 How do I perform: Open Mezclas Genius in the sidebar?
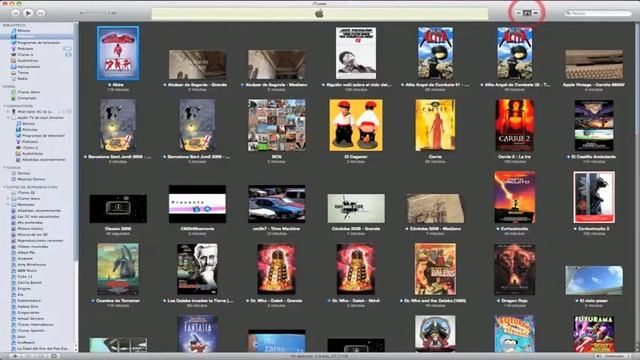pos(31,179)
